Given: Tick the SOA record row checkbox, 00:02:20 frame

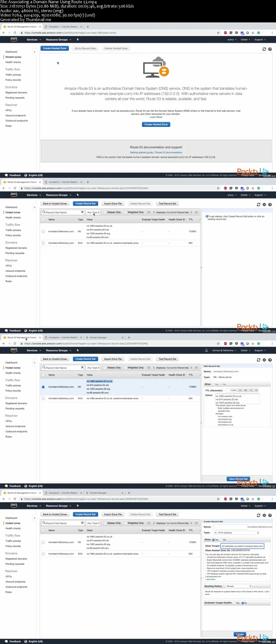Looking at the screenshot, I should pyautogui.click(x=43, y=243).
